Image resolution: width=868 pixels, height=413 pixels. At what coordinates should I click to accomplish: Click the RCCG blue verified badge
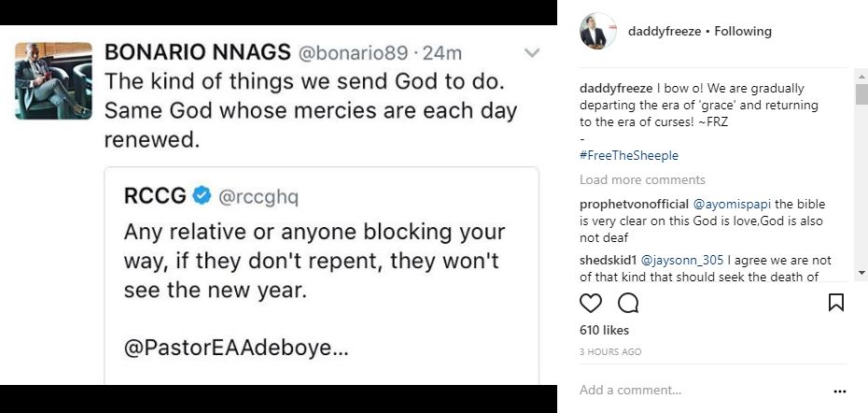point(203,195)
